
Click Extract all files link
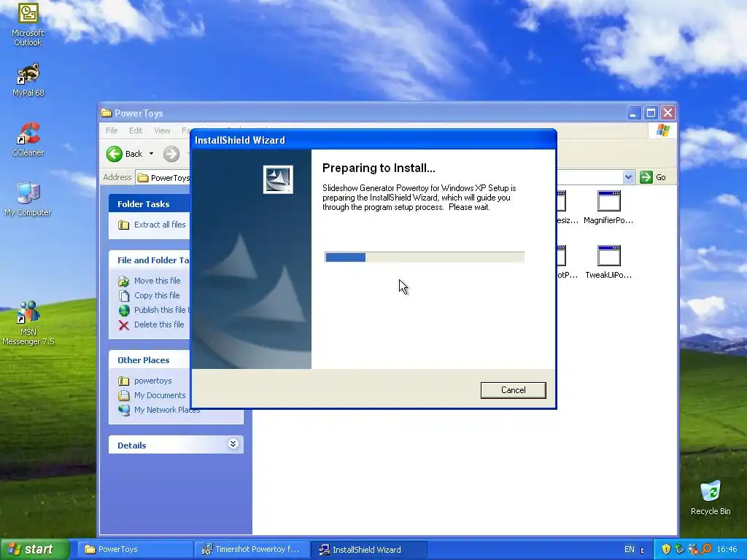click(x=160, y=225)
